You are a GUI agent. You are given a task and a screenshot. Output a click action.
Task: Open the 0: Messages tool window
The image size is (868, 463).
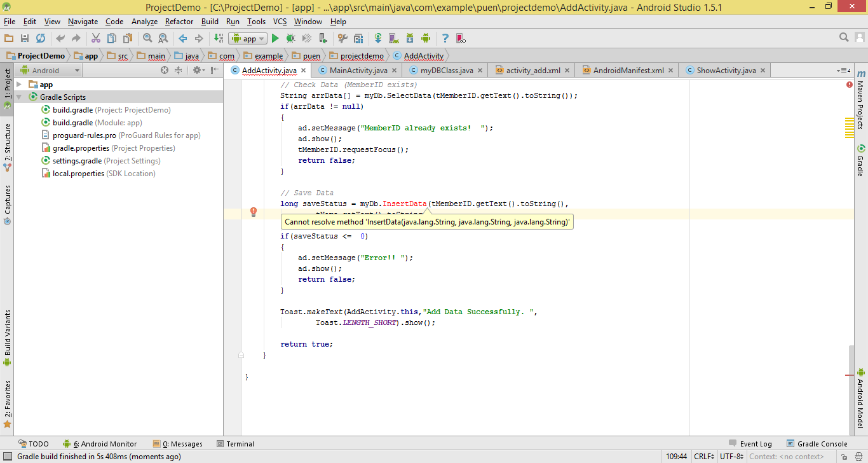coord(178,444)
